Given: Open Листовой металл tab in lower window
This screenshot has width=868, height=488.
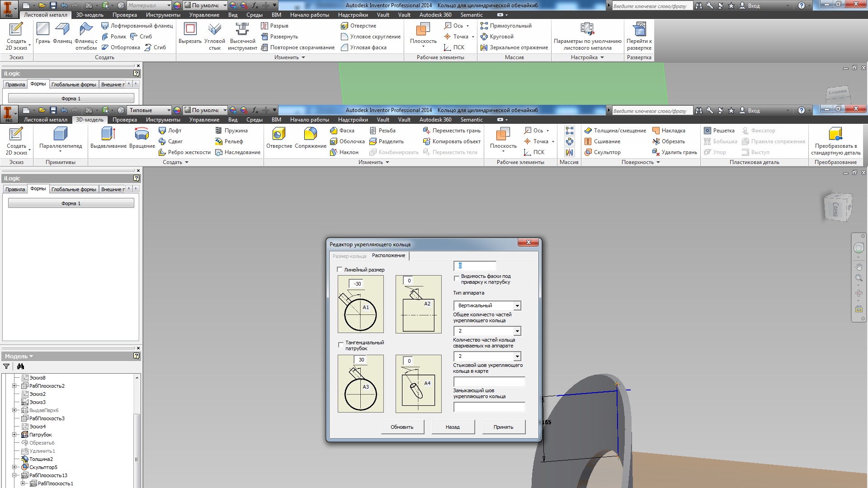Looking at the screenshot, I should click(x=46, y=120).
